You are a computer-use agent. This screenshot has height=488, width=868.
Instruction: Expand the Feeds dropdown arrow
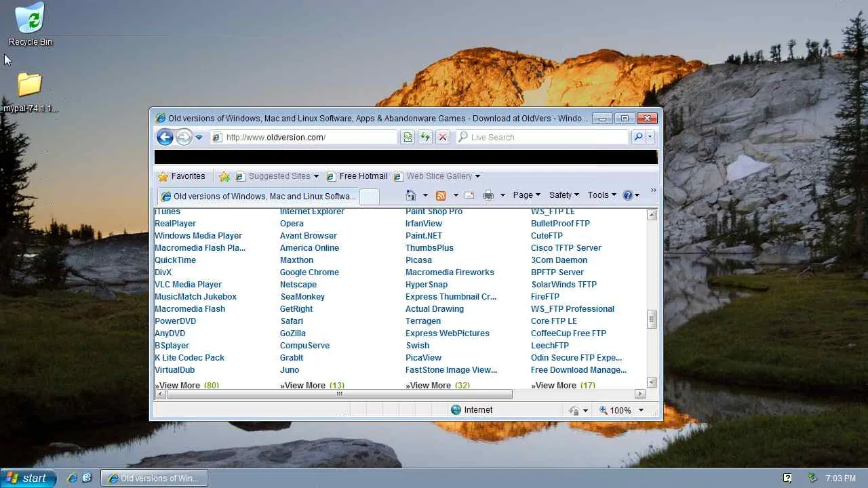pyautogui.click(x=456, y=195)
